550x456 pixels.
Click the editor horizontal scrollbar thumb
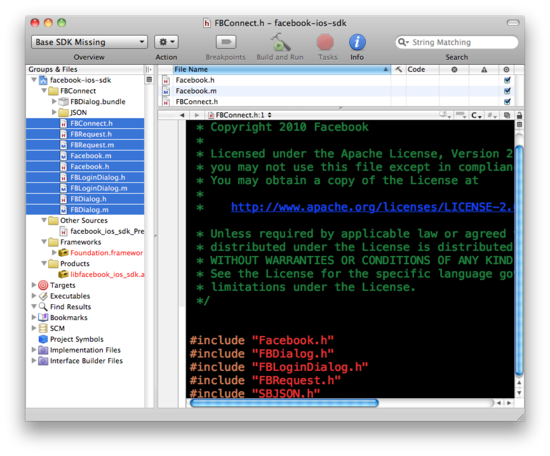coord(284,403)
